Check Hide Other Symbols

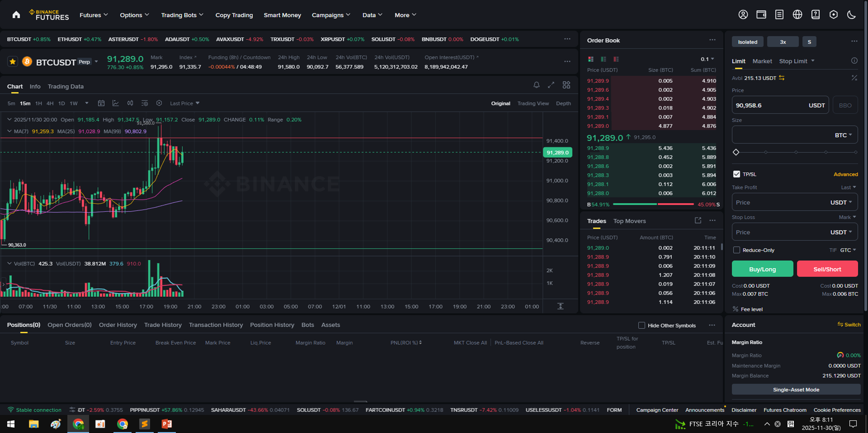[641, 325]
